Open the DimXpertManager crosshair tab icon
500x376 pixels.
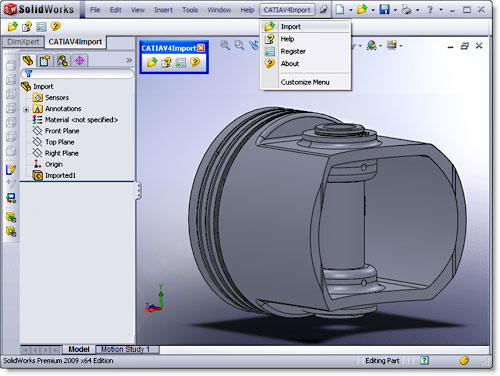tap(80, 61)
